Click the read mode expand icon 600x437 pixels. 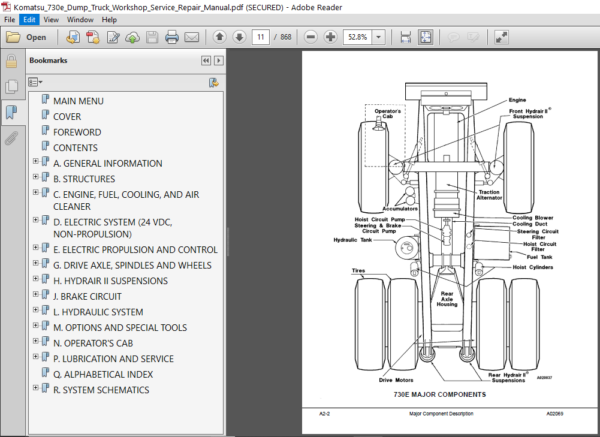[501, 37]
